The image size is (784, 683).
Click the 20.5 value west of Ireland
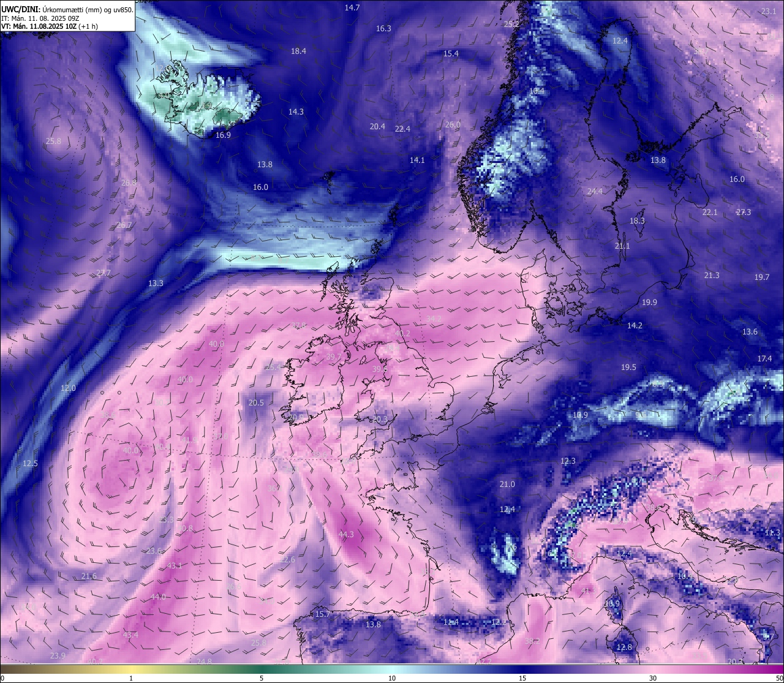(256, 403)
